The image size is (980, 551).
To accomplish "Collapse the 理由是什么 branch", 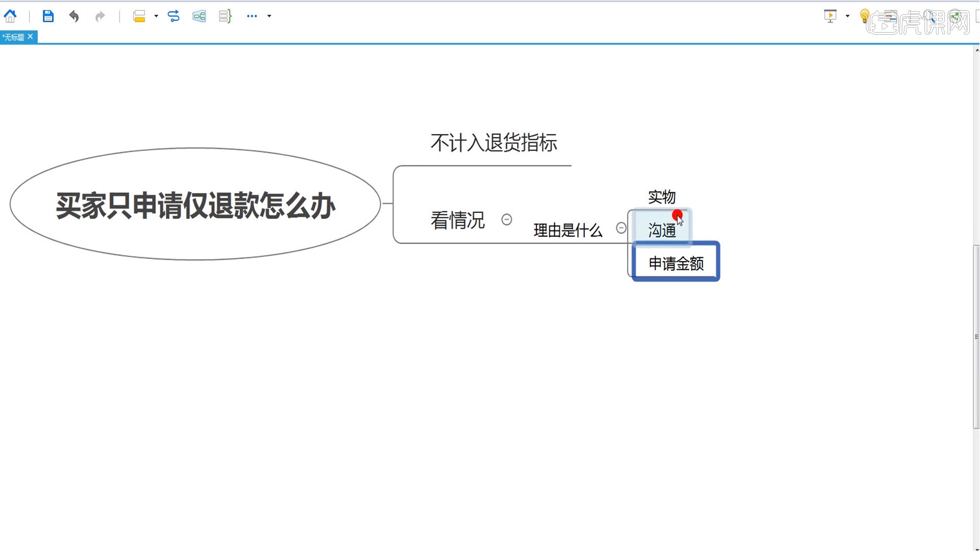I will coord(621,228).
